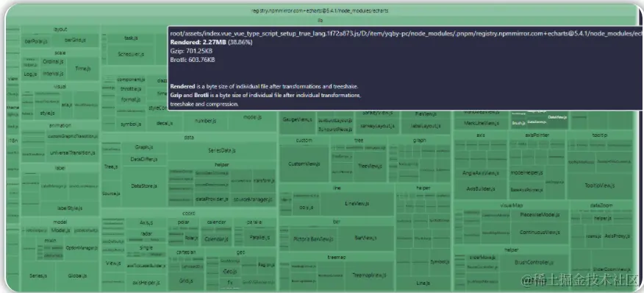
Task: Select the dataProvider.js cell
Action: click(x=212, y=200)
